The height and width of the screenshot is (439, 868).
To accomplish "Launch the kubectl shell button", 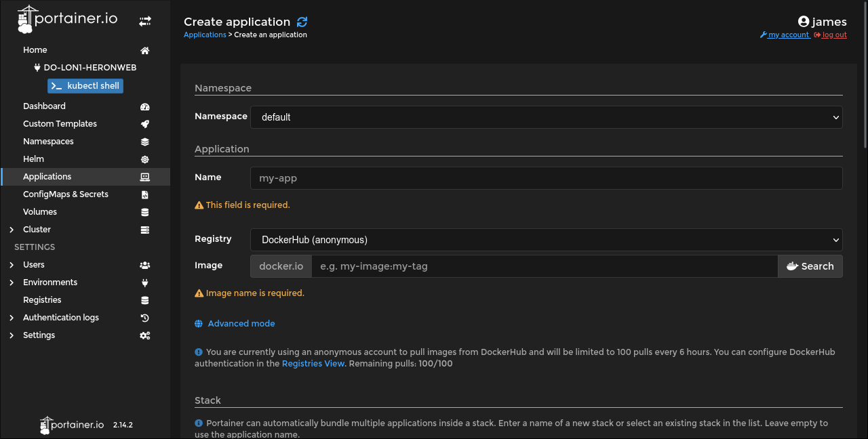I will 85,86.
